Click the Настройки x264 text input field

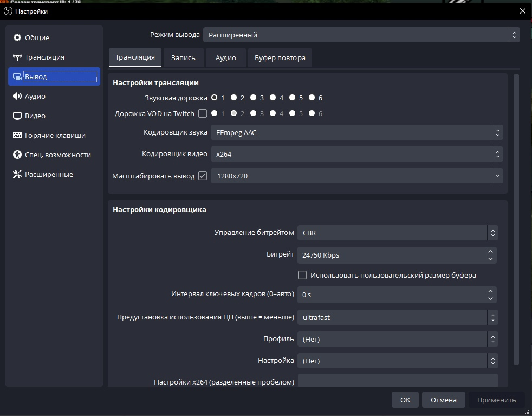tap(397, 381)
